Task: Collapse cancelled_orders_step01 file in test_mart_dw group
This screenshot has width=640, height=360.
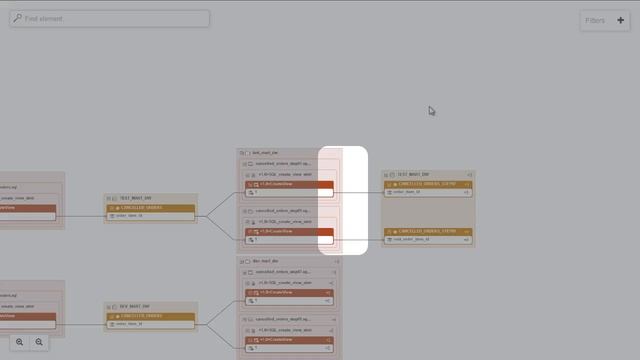Action: click(244, 164)
